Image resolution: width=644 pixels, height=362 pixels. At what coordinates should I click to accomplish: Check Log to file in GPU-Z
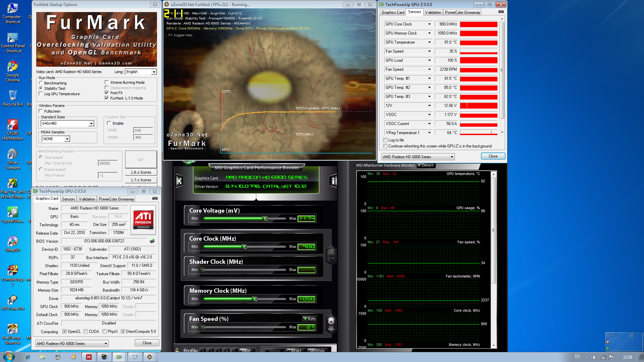(385, 140)
